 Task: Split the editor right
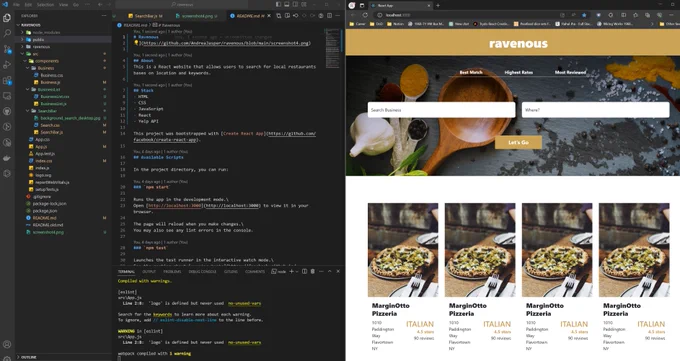click(329, 16)
